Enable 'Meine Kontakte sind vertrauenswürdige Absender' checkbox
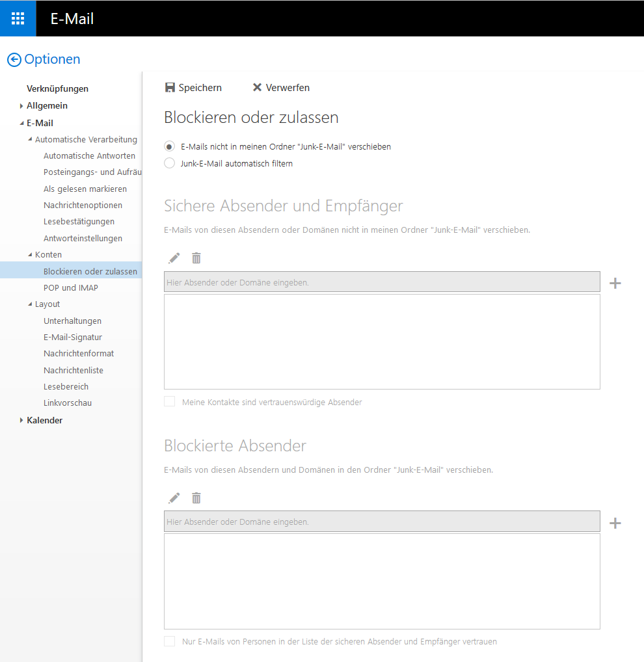 [170, 402]
